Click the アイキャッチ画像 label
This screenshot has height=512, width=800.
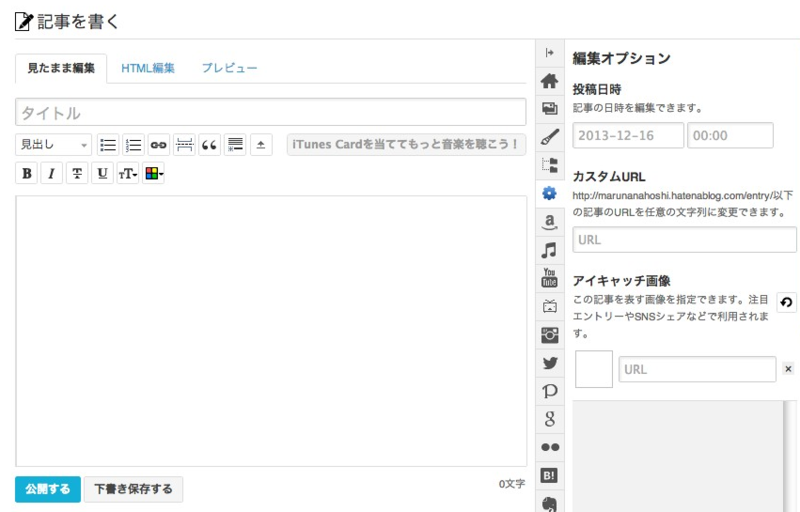pos(621,280)
